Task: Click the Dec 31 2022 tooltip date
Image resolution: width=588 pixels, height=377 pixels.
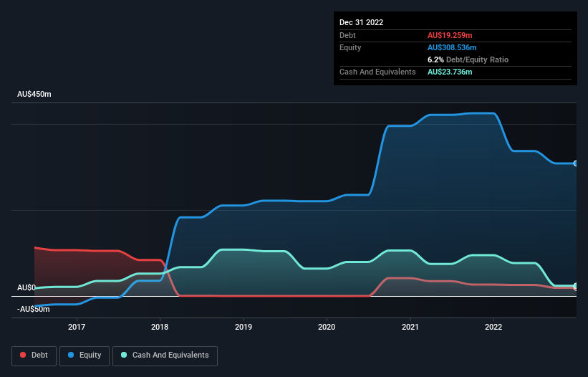Action: [362, 22]
